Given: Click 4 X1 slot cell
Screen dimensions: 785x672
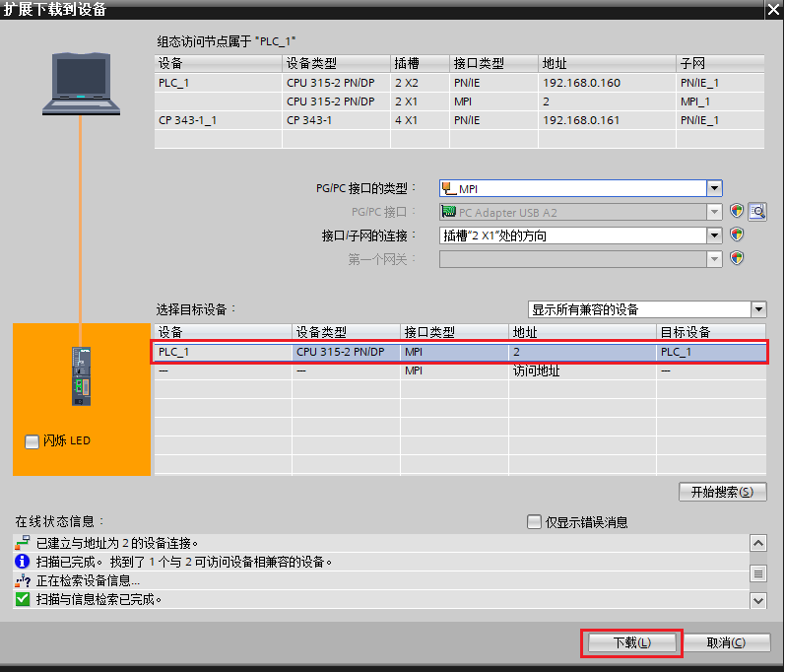Looking at the screenshot, I should coord(420,120).
